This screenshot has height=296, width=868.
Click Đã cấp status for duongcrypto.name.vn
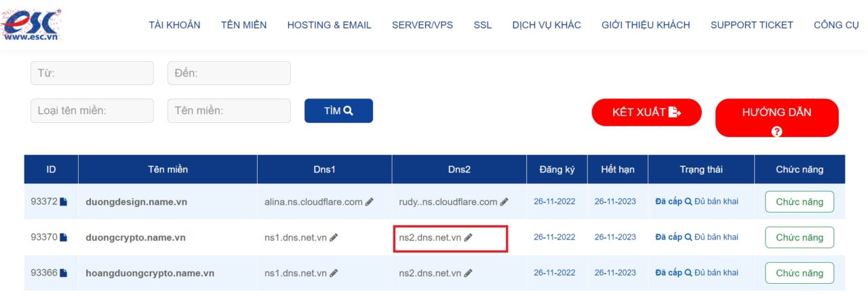tap(669, 237)
